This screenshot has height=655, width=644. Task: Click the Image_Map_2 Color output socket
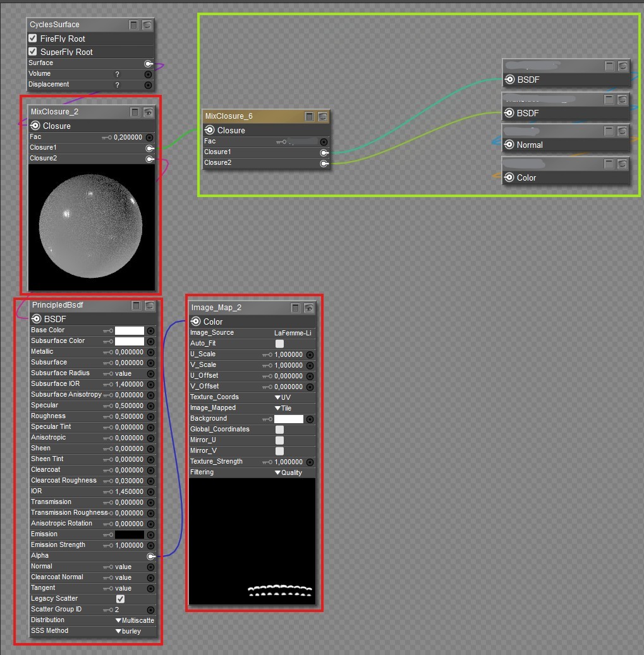pyautogui.click(x=195, y=321)
